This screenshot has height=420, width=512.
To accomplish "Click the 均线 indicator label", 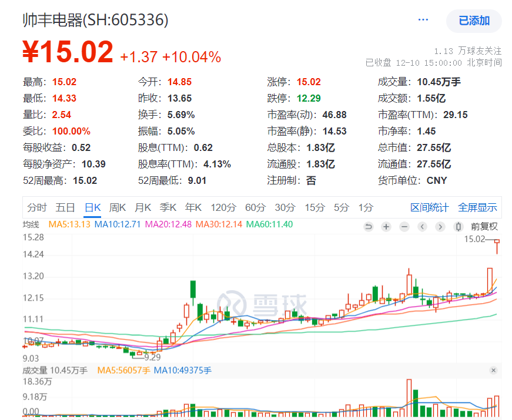I will [31, 224].
